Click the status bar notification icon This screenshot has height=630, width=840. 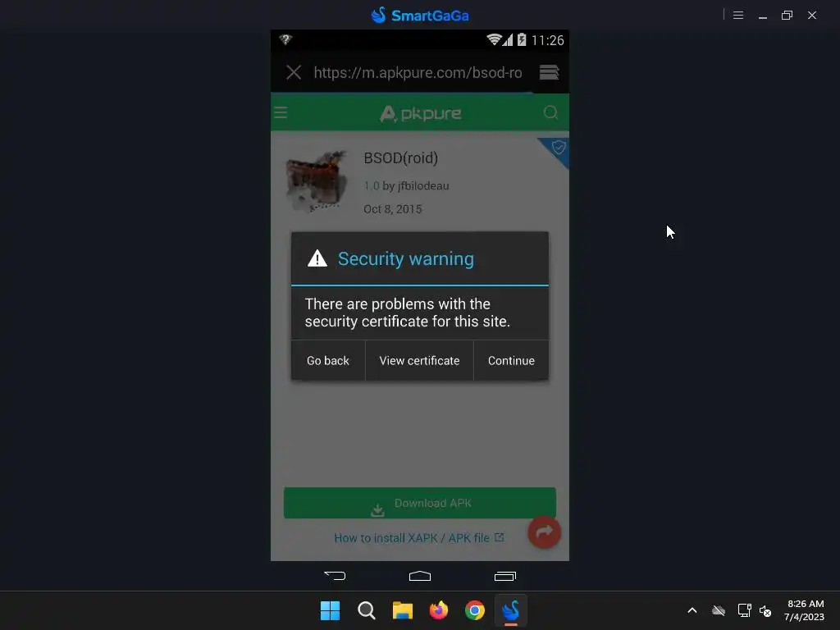click(x=285, y=39)
